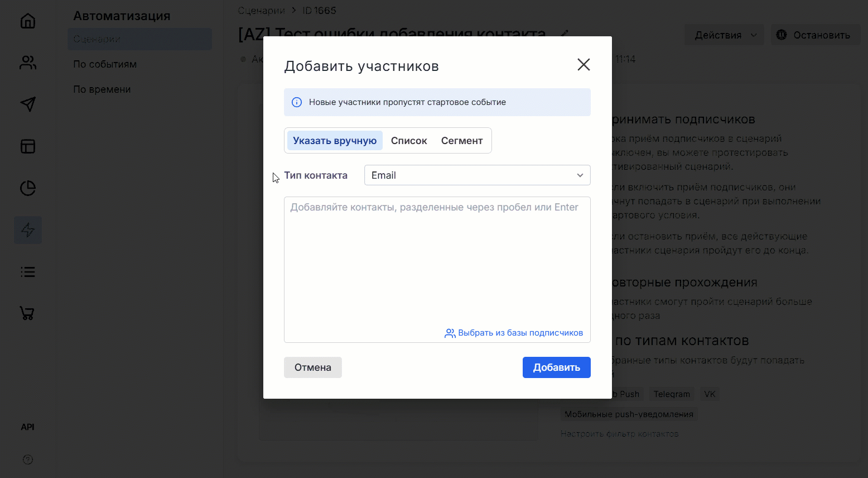Image resolution: width=868 pixels, height=478 pixels.
Task: Open the Campaigns paper-plane sidebar icon
Action: [27, 104]
